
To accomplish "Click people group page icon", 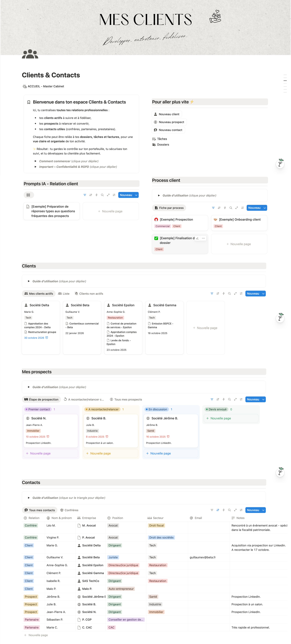I will [x=30, y=54].
